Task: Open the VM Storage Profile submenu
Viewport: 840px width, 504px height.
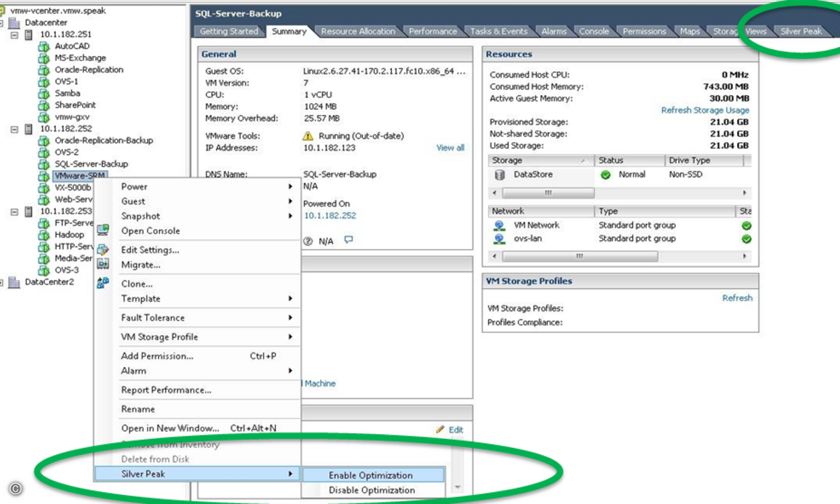Action: (197, 337)
